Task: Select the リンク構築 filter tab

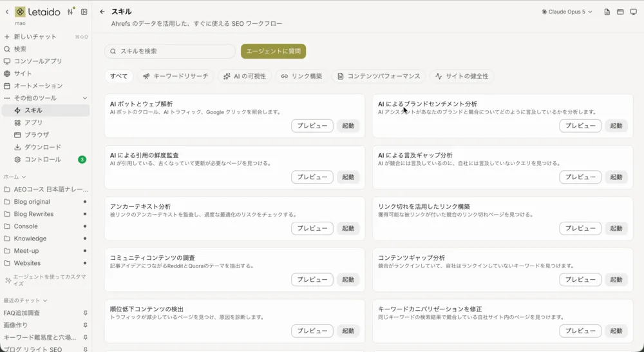Action: 301,76
